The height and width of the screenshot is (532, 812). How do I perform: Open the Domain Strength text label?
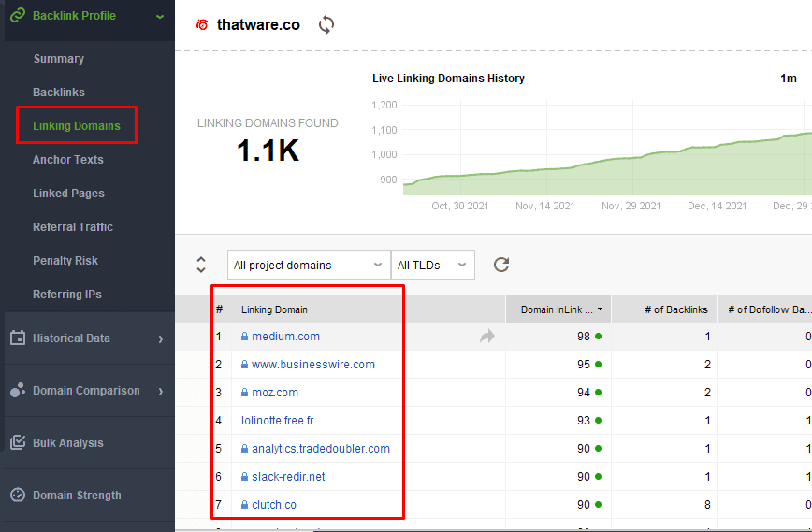(77, 496)
